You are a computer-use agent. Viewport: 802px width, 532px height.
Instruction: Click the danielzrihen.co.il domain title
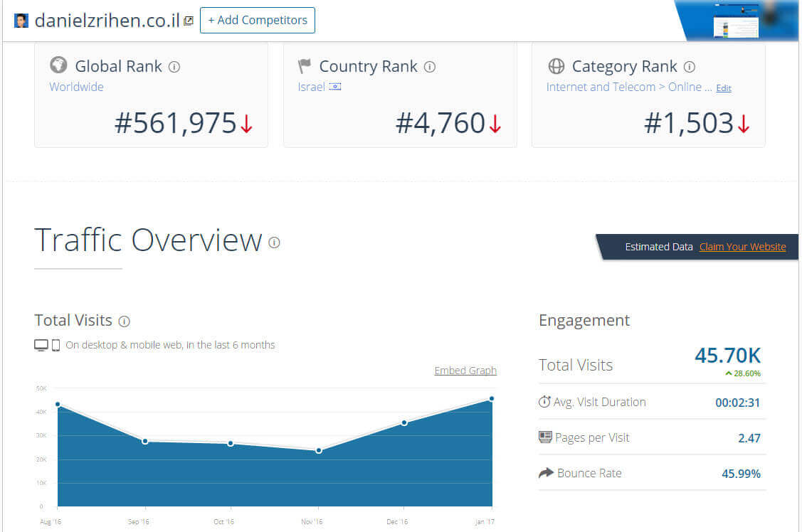point(107,21)
